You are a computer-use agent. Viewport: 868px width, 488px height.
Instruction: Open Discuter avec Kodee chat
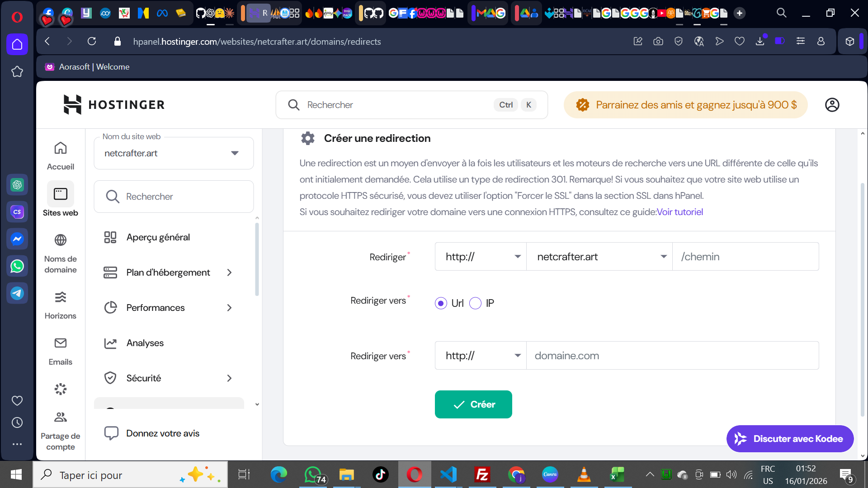pyautogui.click(x=790, y=439)
